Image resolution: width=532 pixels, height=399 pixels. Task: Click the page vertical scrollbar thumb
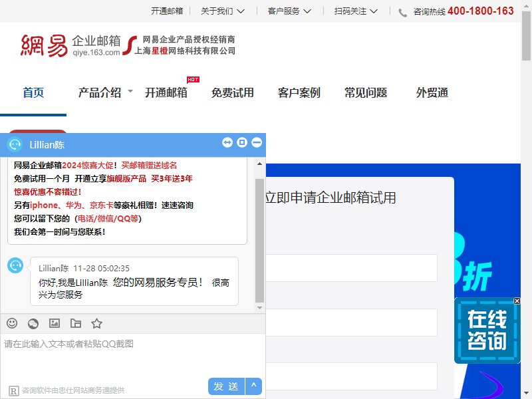coord(527,36)
